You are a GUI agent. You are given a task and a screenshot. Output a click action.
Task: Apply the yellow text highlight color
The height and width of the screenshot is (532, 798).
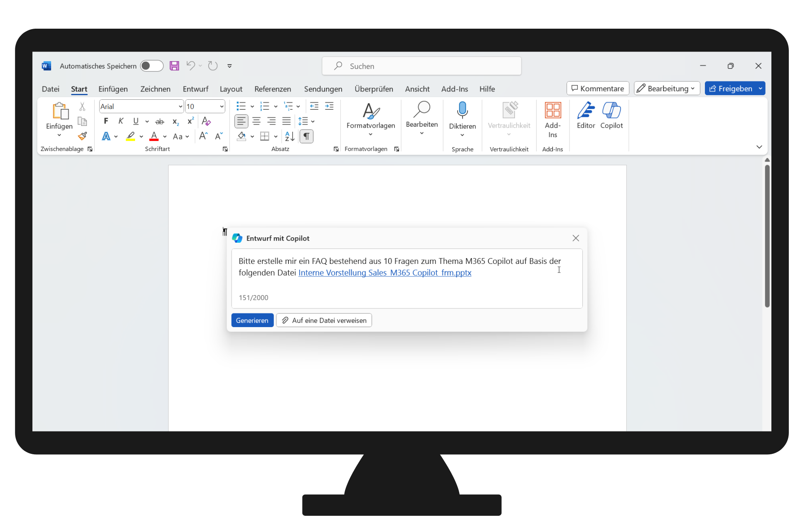[131, 136]
